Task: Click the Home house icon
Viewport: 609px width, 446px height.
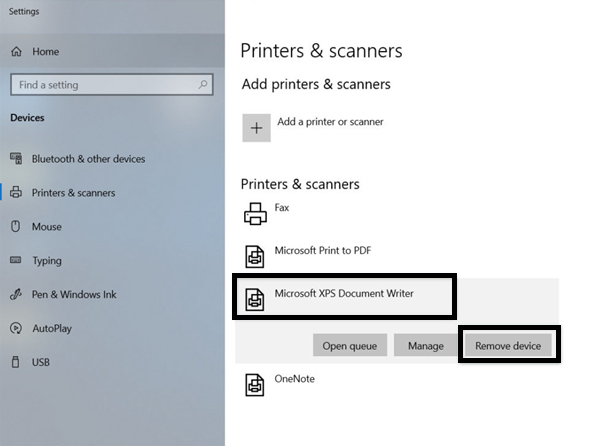Action: [x=16, y=51]
